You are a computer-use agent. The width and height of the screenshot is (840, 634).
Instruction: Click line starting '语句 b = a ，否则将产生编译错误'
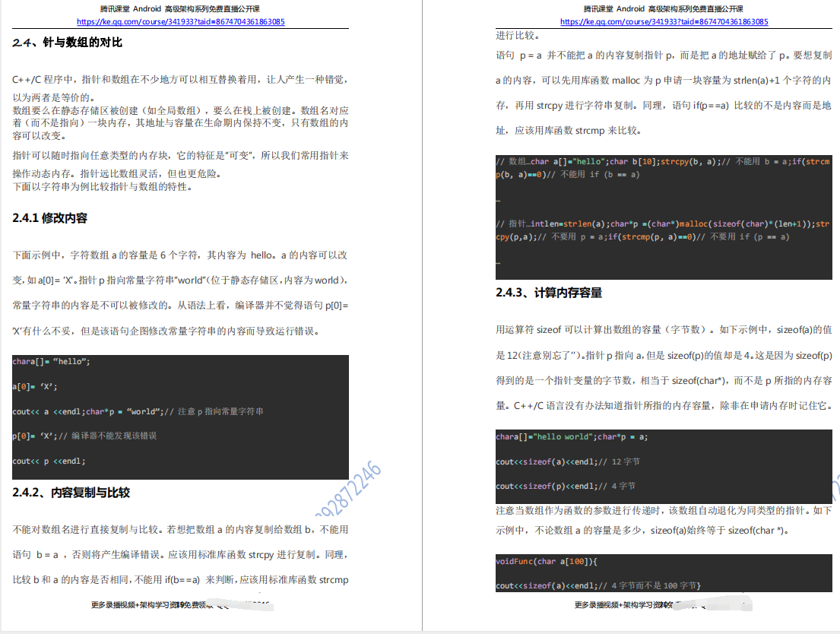click(x=180, y=555)
